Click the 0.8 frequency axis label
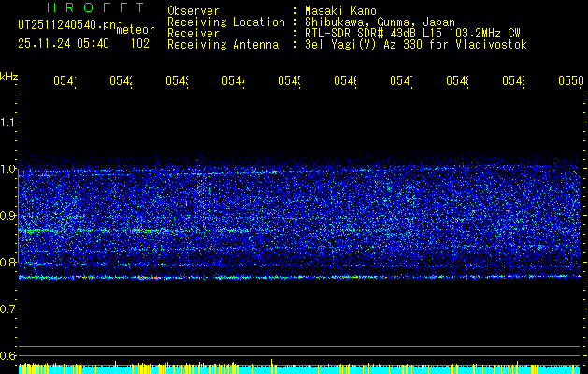This screenshot has height=374, width=588. pyautogui.click(x=7, y=262)
